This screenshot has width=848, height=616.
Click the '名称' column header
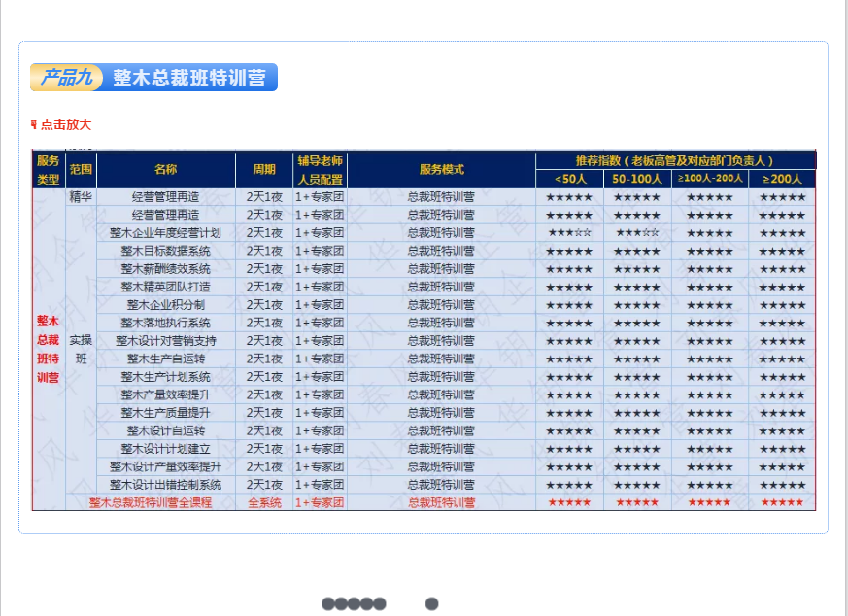tap(166, 170)
